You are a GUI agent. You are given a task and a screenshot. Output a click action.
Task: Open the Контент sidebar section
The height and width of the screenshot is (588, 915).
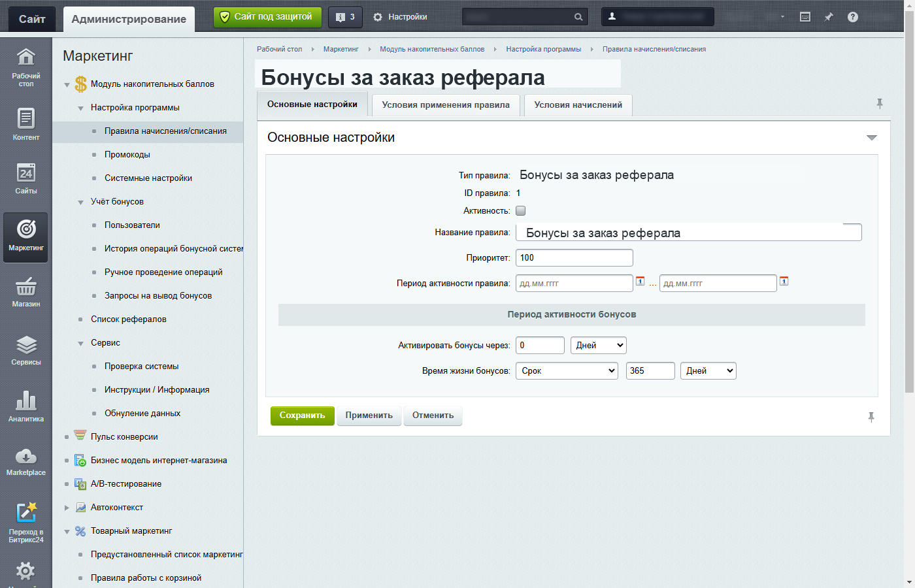[26, 123]
